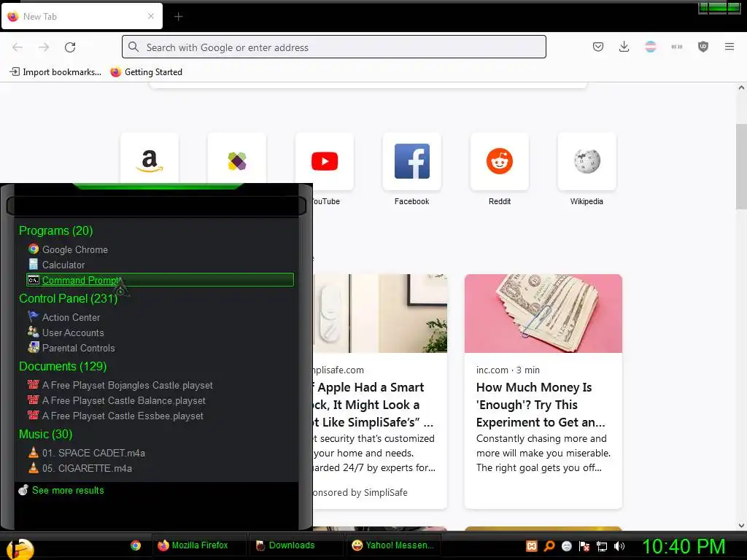Click the scrollbar down arrow

coord(741,526)
